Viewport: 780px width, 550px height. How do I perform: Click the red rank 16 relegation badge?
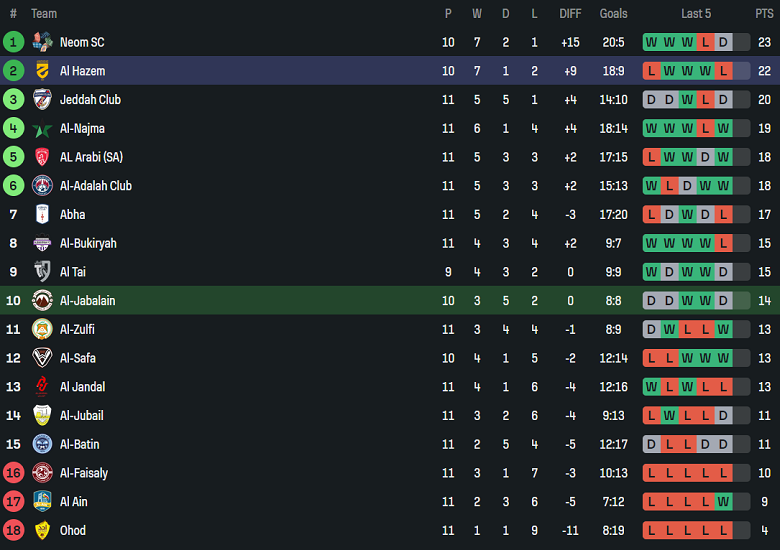[x=13, y=473]
